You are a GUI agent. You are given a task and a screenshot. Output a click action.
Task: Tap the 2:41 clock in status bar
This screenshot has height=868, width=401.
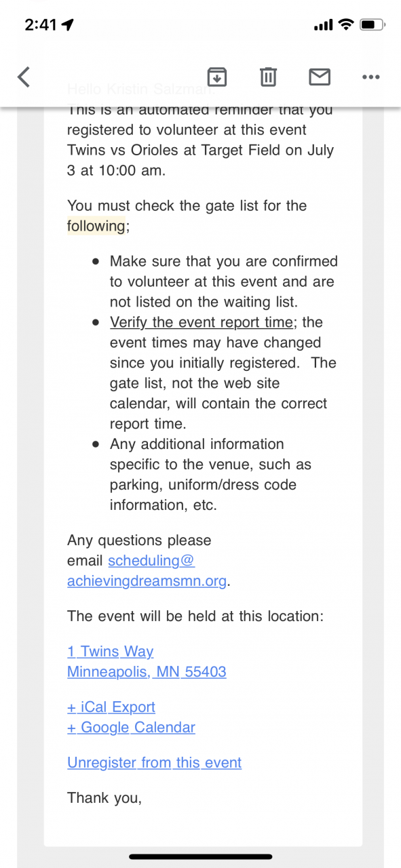click(x=41, y=25)
